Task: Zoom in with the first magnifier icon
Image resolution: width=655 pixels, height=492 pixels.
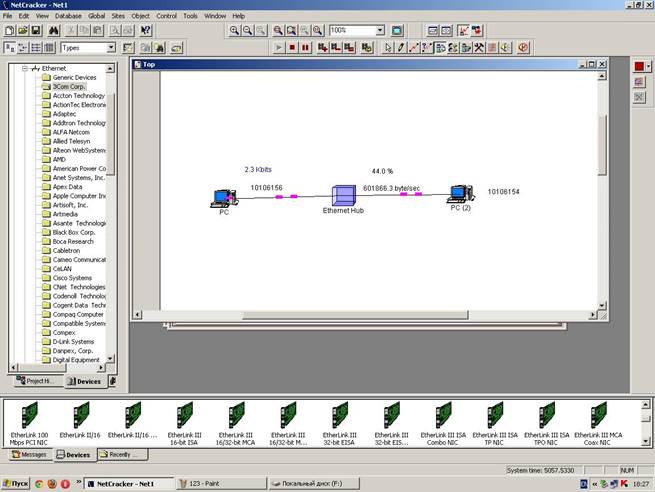Action: (x=234, y=30)
